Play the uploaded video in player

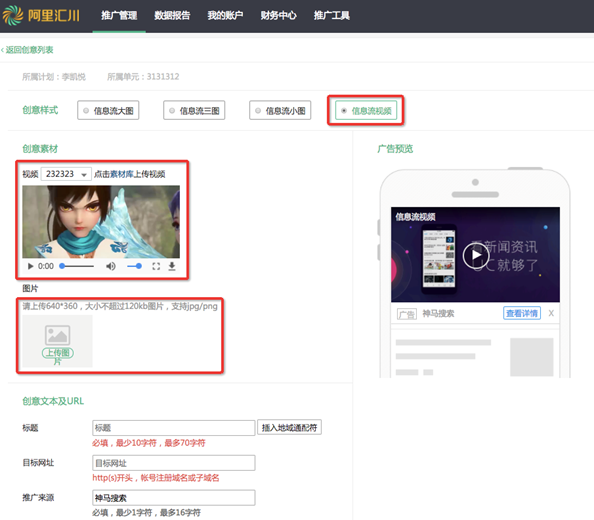point(30,266)
